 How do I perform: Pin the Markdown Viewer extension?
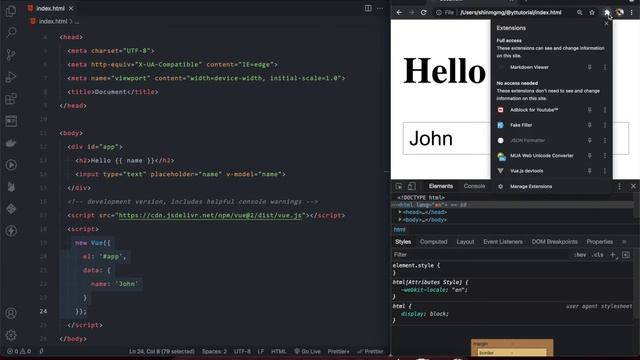[589, 67]
